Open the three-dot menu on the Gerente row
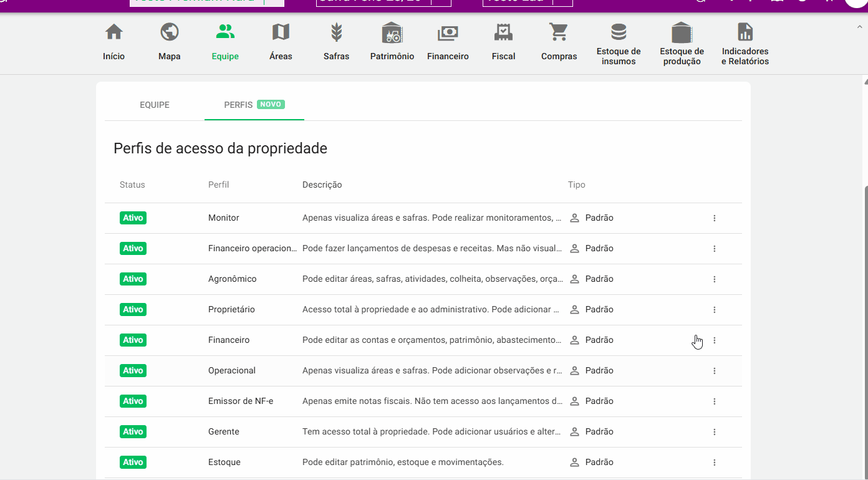The image size is (868, 480). tap(715, 431)
